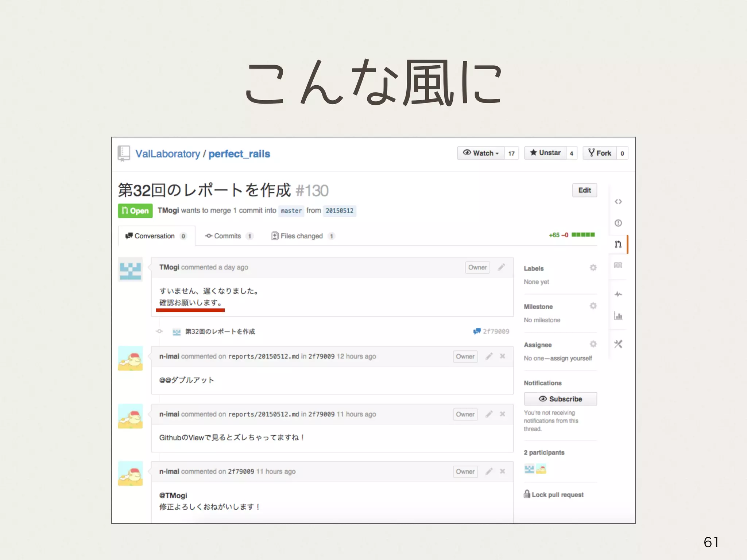Open the Assignee gear menu
Image resolution: width=747 pixels, height=560 pixels.
(593, 344)
